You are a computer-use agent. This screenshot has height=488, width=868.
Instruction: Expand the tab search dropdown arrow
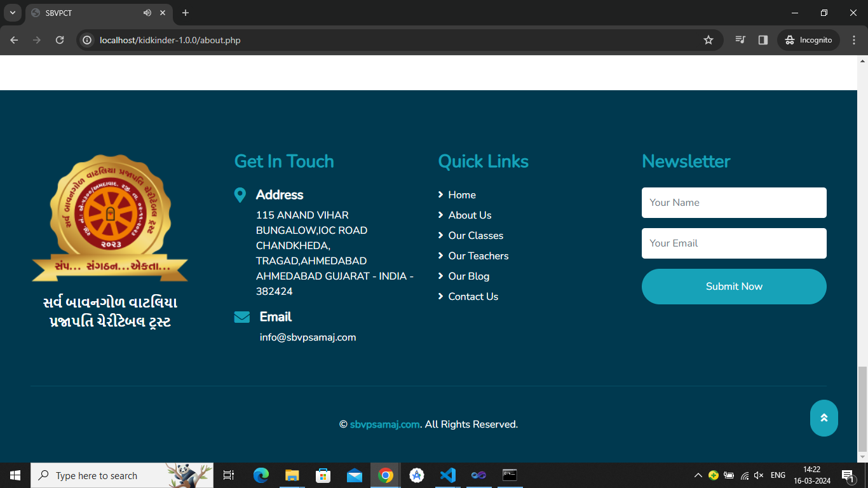(12, 13)
